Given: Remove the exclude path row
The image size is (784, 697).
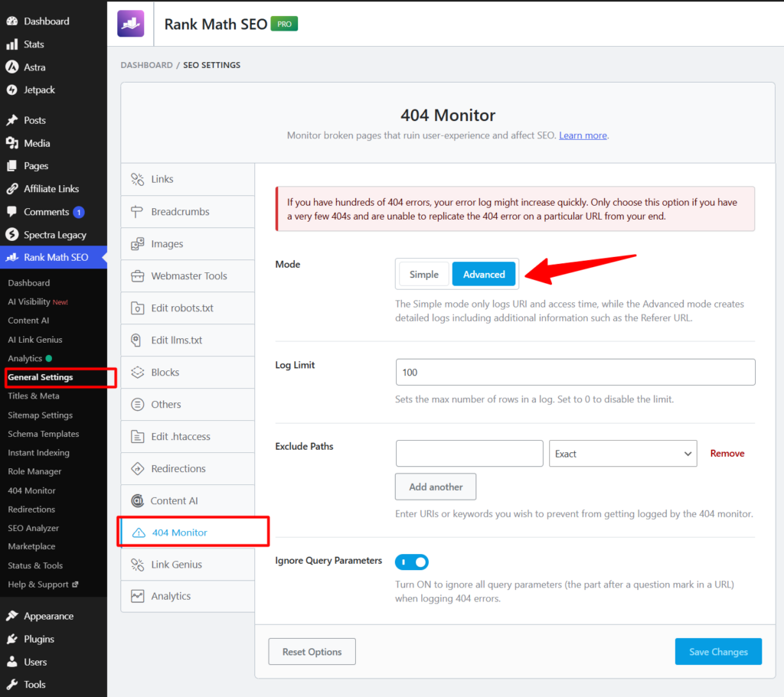Looking at the screenshot, I should [x=727, y=454].
